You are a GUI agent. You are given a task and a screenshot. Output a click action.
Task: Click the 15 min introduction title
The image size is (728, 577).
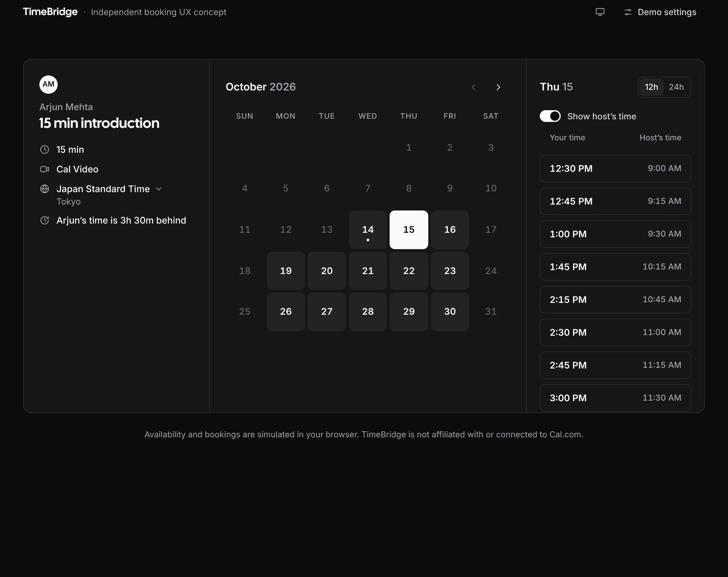(99, 123)
